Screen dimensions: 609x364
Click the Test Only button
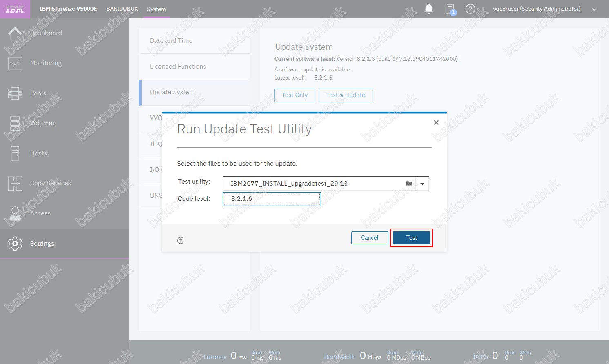pos(295,95)
